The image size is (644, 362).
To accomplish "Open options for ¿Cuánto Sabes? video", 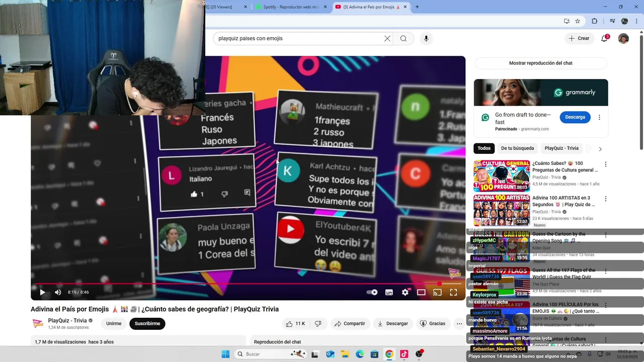I will (606, 164).
